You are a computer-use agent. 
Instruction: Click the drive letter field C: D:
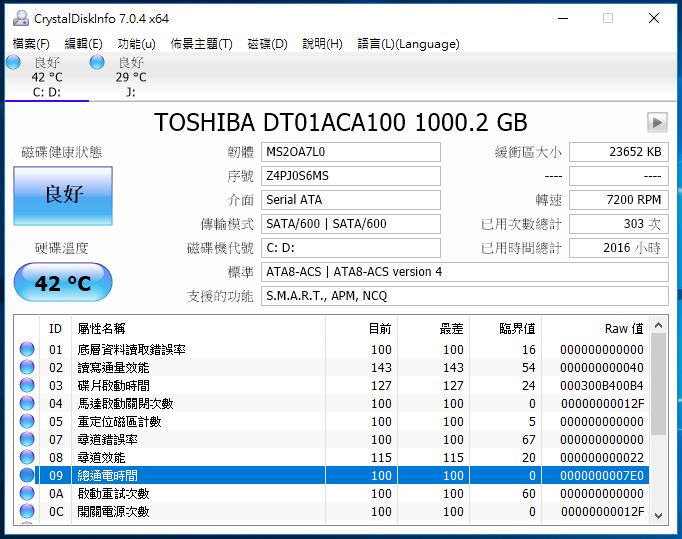(351, 248)
